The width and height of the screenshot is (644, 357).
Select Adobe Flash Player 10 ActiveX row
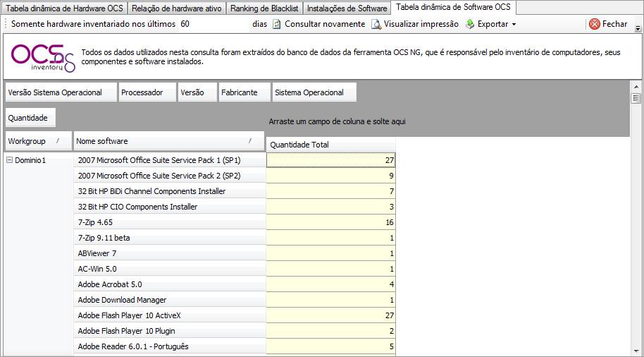click(170, 315)
